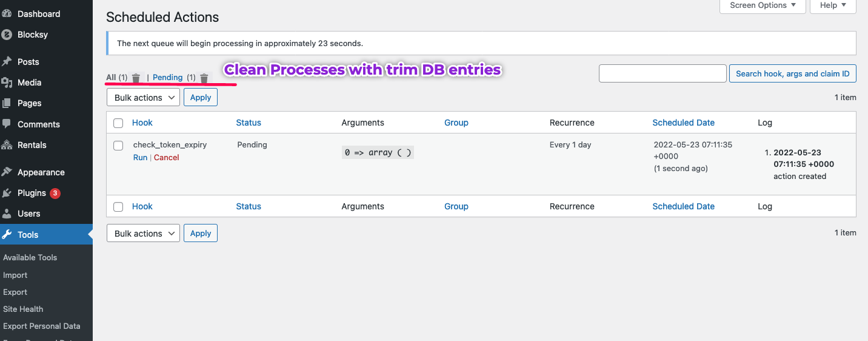Open the Dashboard sidebar icon
868x341 pixels.
point(7,14)
